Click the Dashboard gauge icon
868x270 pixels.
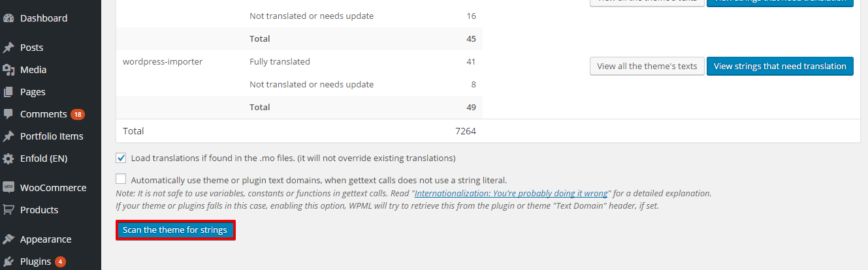coord(8,18)
